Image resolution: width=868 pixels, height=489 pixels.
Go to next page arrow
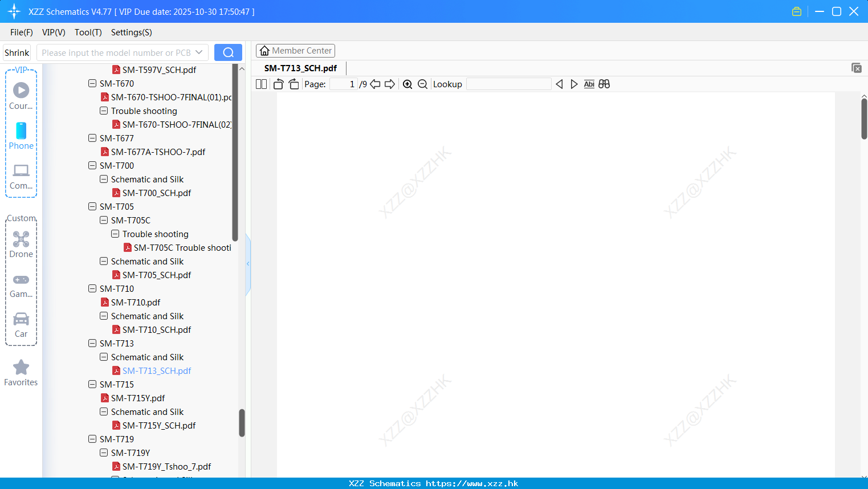tap(390, 84)
